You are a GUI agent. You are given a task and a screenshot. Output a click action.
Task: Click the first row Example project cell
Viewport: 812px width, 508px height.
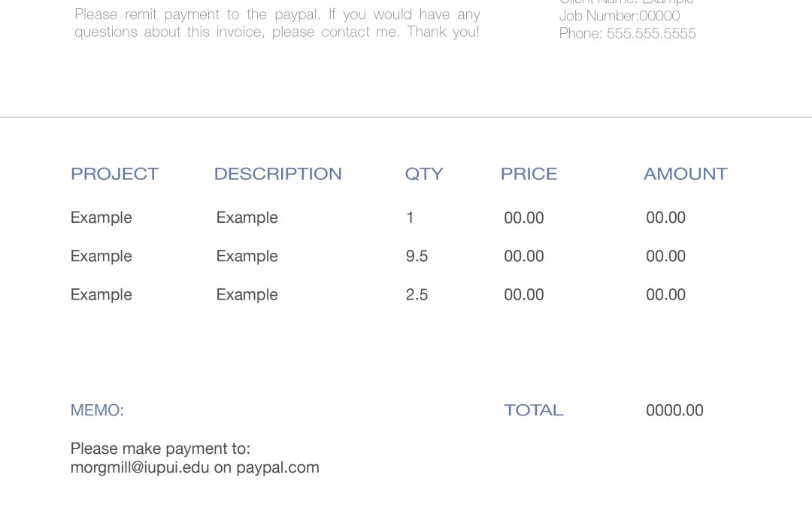101,217
